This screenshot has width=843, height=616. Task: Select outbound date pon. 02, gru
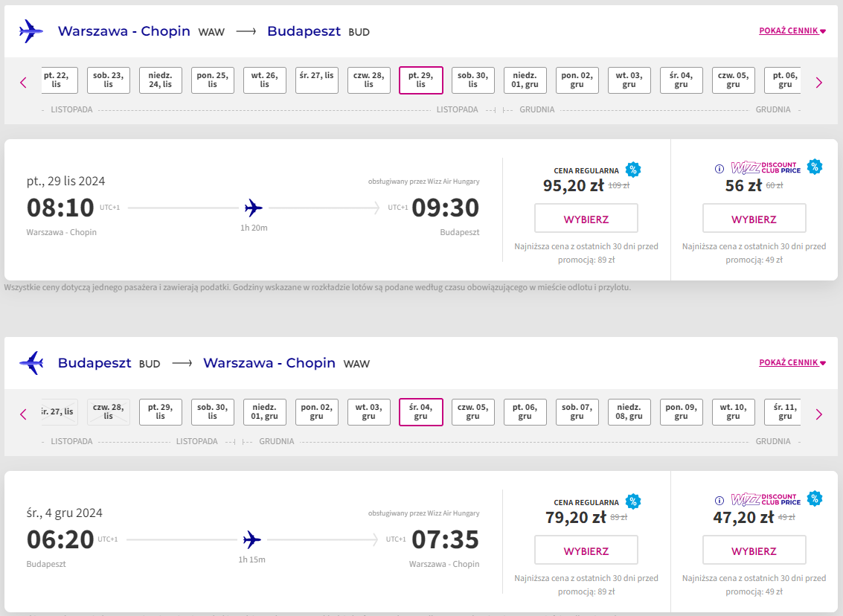pyautogui.click(x=577, y=80)
